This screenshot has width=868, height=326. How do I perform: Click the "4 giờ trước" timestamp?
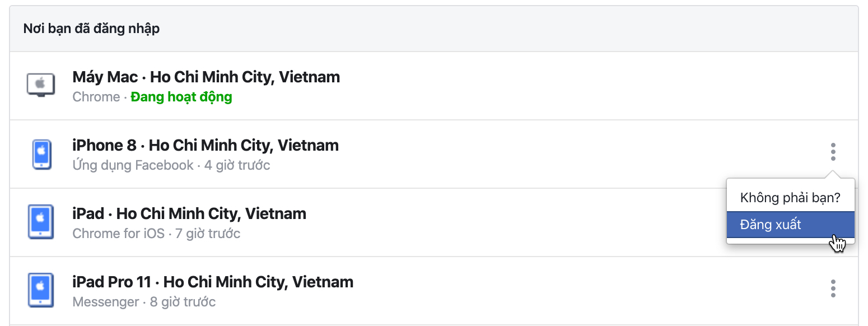(237, 165)
